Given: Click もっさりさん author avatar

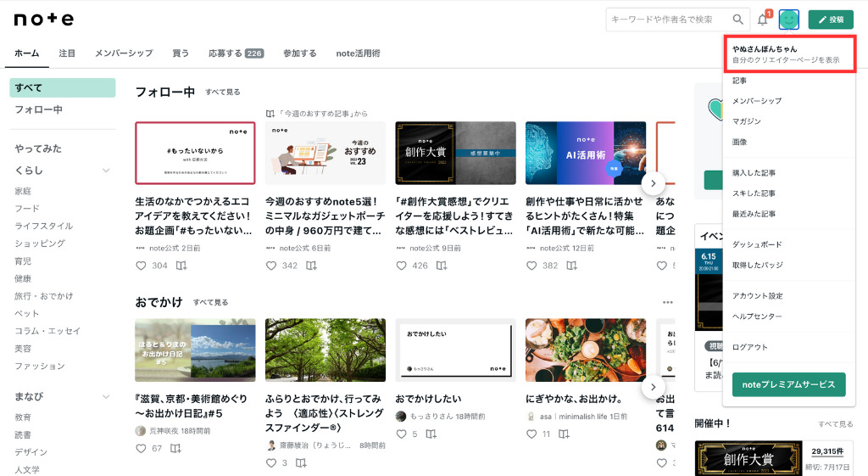Looking at the screenshot, I should click(x=401, y=416).
